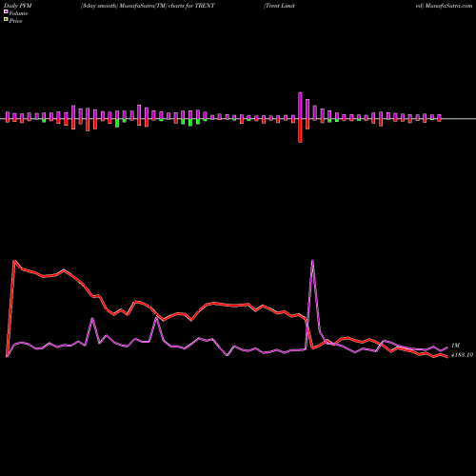Click the 'charts for TRENT' heading text
The width and height of the screenshot is (476, 476).
191,6
